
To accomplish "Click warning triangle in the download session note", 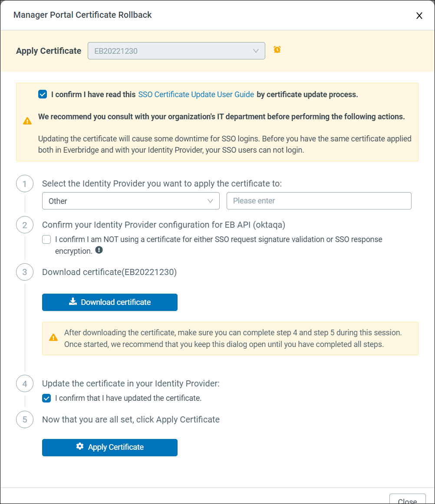I will [53, 337].
